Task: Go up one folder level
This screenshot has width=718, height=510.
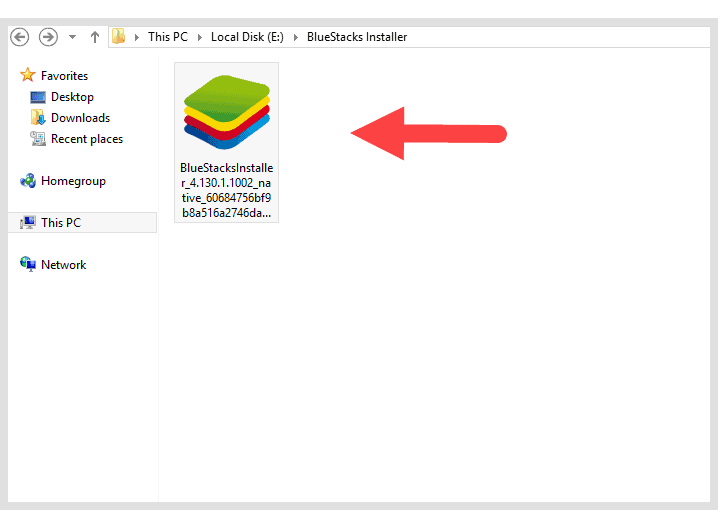Action: click(95, 37)
